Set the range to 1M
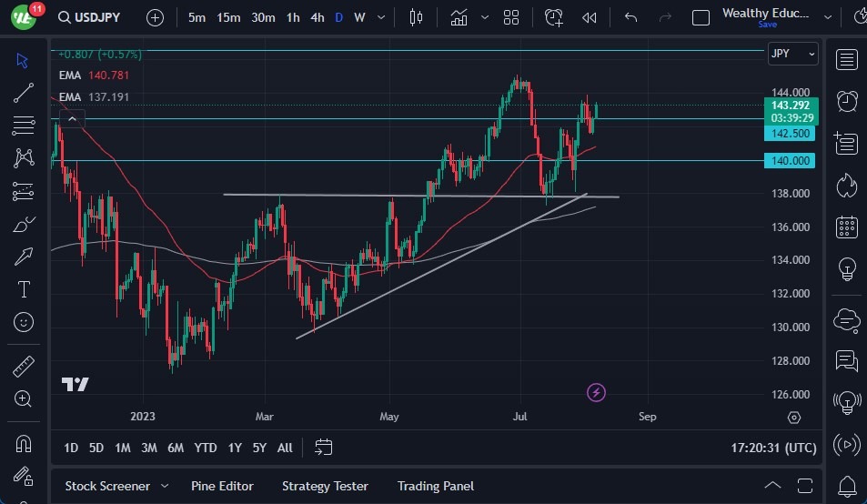Screen dimensions: 867x504 click(x=122, y=448)
